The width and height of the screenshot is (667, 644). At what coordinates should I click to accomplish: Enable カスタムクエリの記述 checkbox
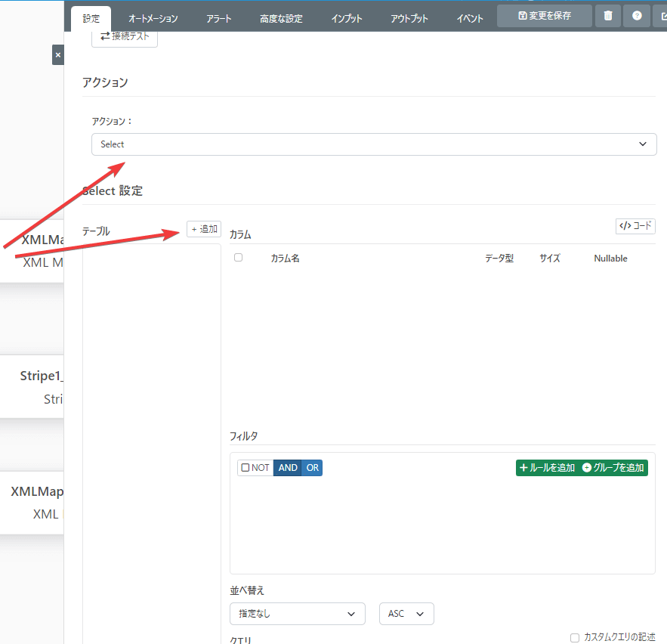click(575, 638)
